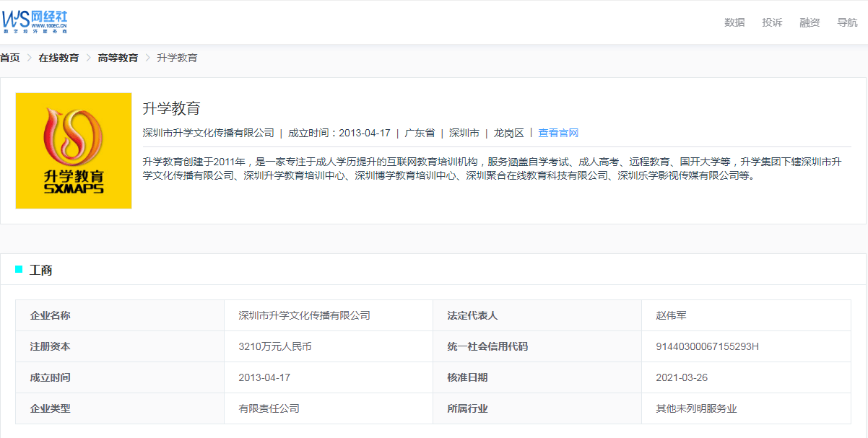
Task: Select the 2013-04-17 table cell
Action: pos(329,377)
